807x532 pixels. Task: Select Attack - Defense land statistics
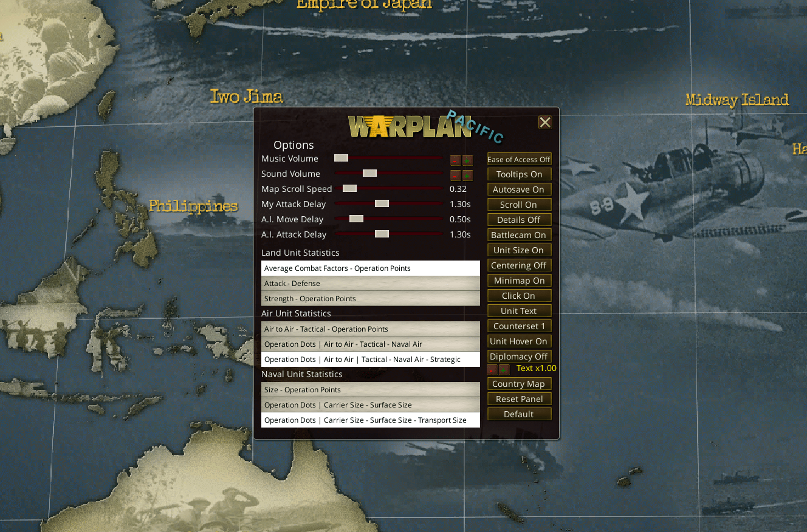pos(371,284)
